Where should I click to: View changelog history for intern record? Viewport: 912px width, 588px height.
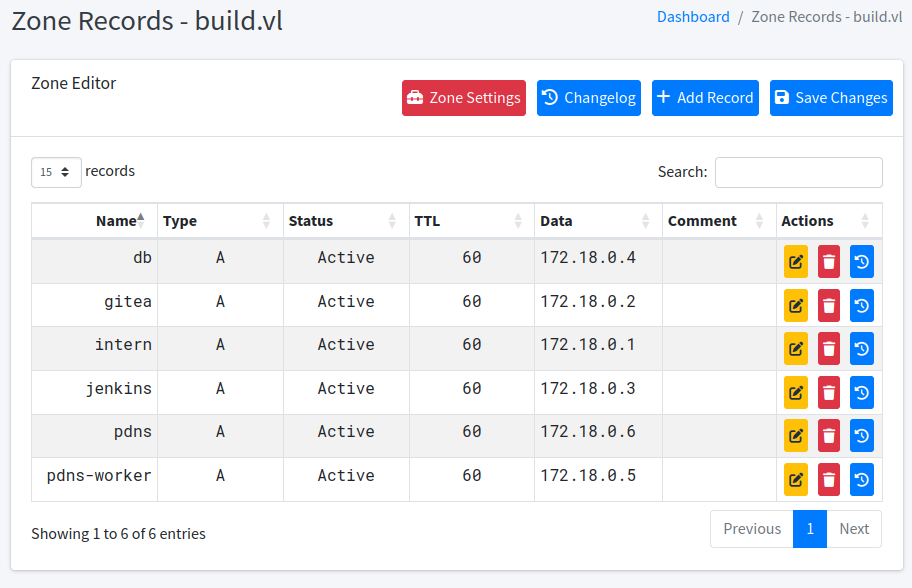861,349
